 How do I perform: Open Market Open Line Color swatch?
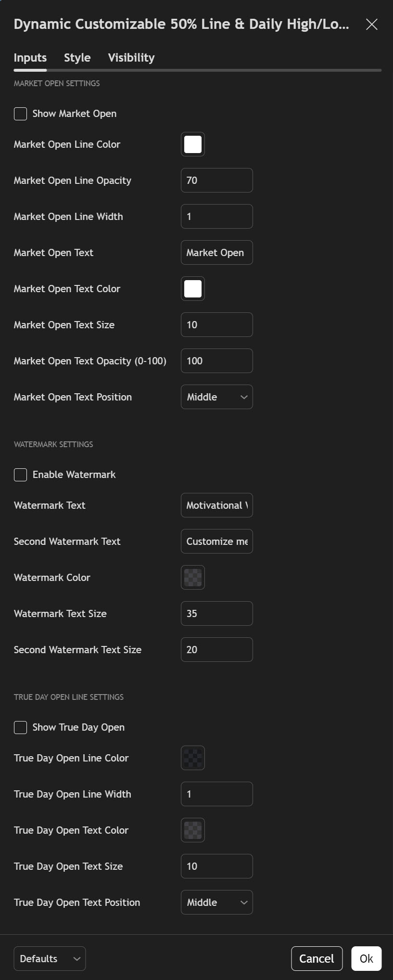[193, 144]
